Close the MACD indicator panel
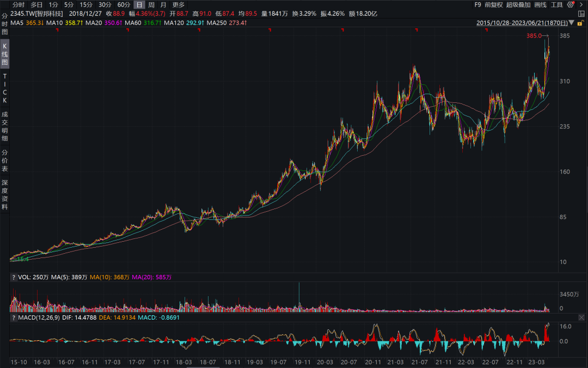The width and height of the screenshot is (588, 368). [581, 318]
